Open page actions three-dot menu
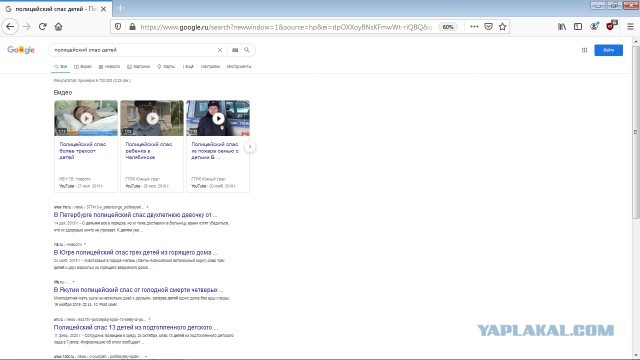The image size is (640, 360). [474, 27]
